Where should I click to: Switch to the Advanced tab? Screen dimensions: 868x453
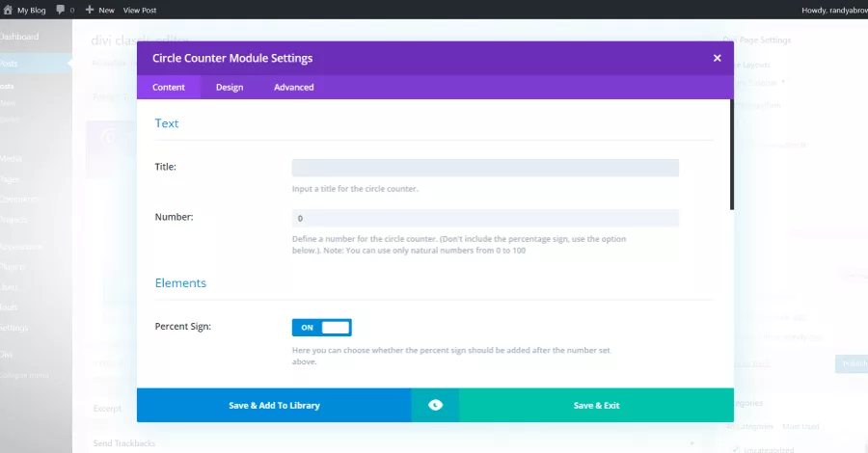(x=293, y=88)
